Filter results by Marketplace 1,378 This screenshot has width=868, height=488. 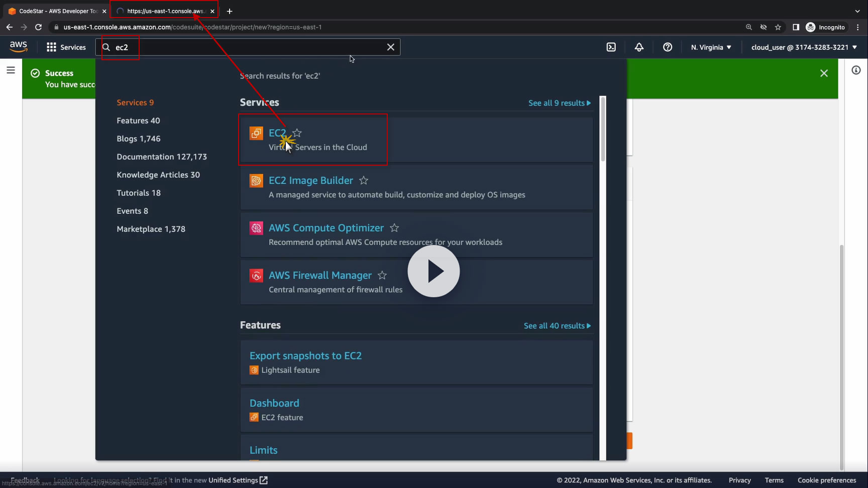click(x=151, y=229)
